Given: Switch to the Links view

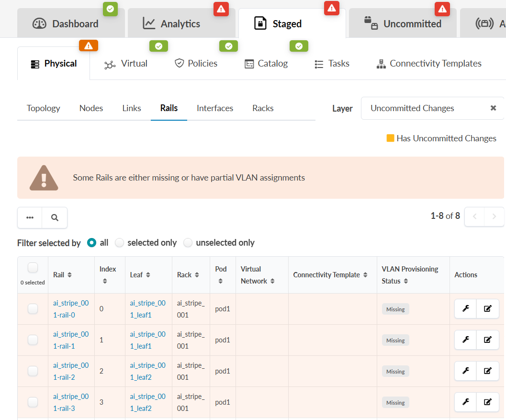Looking at the screenshot, I should click(x=131, y=108).
